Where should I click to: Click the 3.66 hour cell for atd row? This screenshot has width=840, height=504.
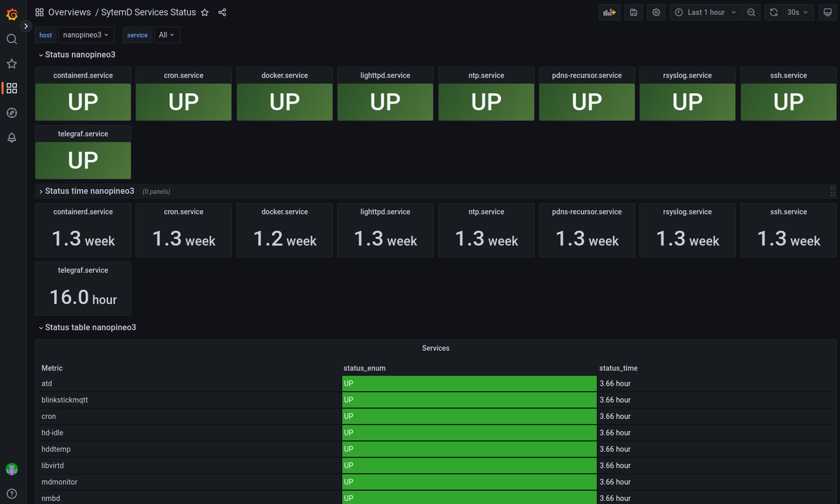coord(715,384)
